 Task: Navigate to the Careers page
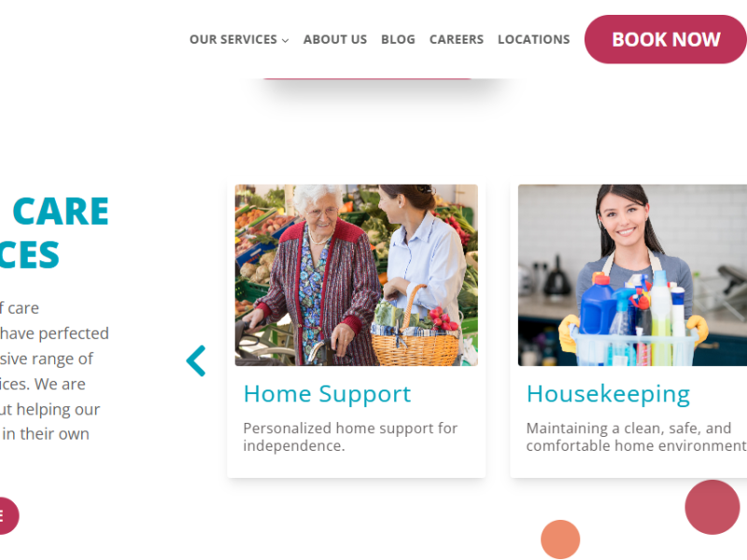coord(457,39)
